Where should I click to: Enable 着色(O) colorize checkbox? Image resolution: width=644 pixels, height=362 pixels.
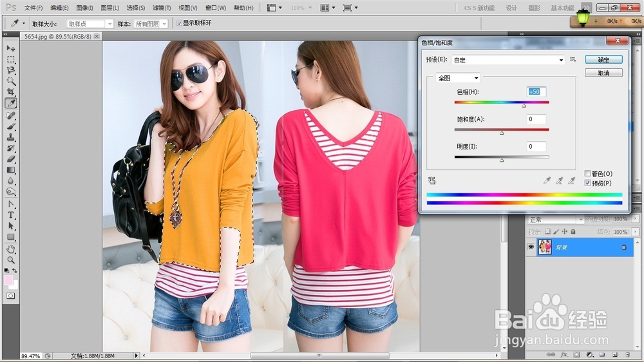coord(588,173)
